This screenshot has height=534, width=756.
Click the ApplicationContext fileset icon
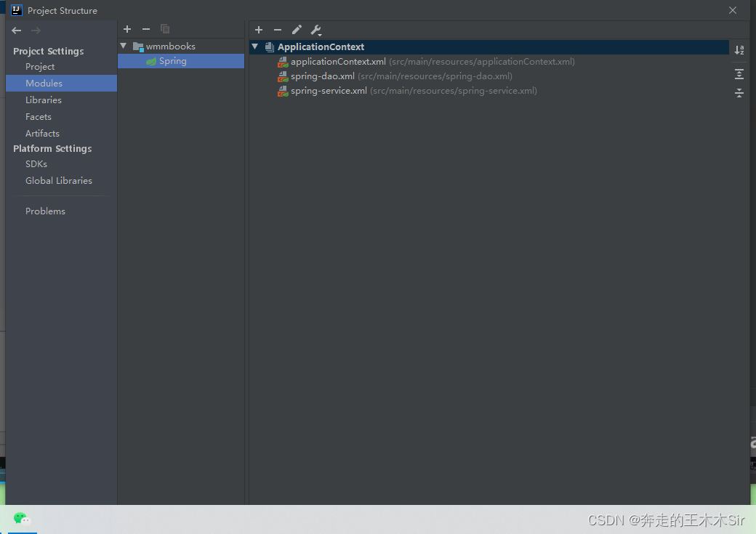pos(270,46)
